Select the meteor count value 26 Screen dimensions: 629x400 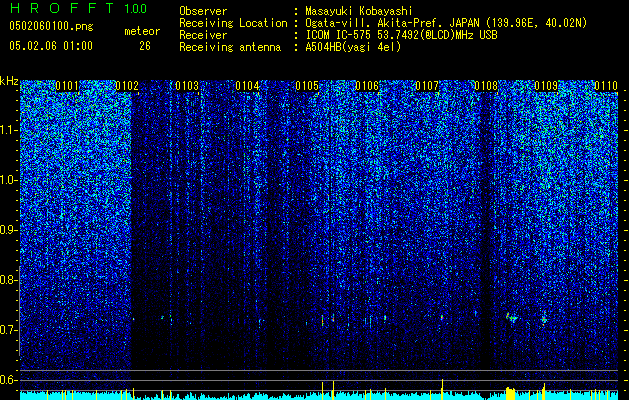[x=145, y=46]
